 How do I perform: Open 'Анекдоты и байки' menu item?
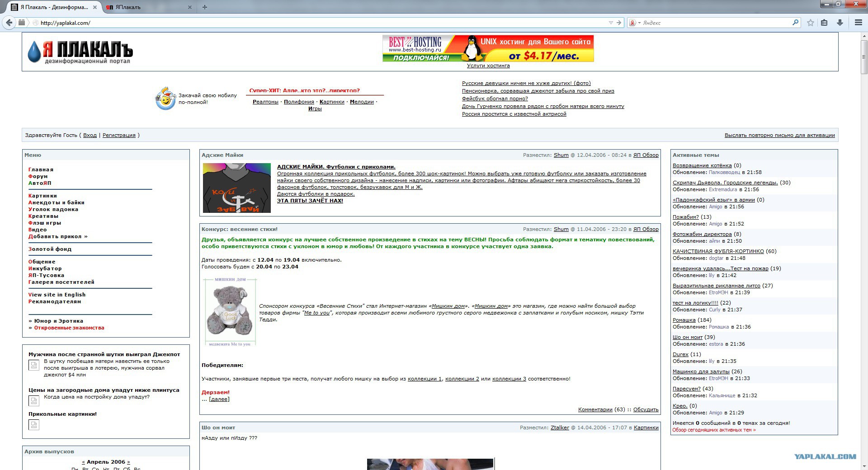(x=57, y=202)
